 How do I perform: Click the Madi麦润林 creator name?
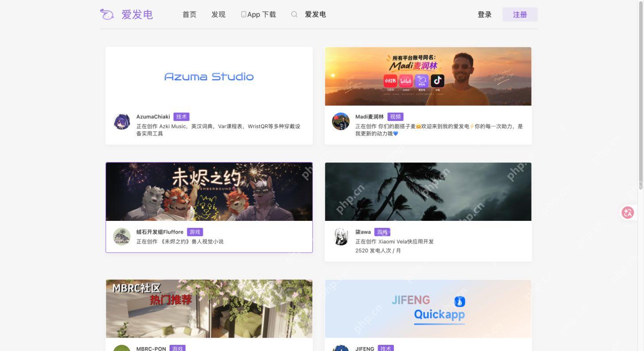pos(370,117)
